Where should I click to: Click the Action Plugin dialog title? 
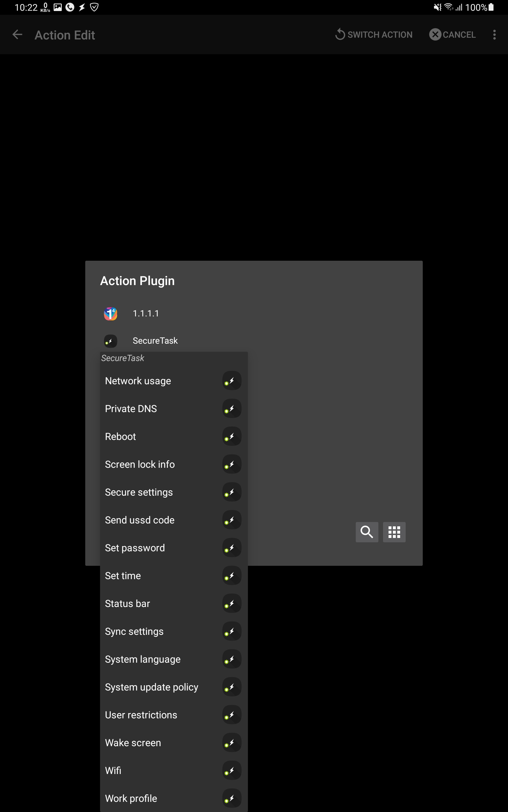click(x=137, y=281)
